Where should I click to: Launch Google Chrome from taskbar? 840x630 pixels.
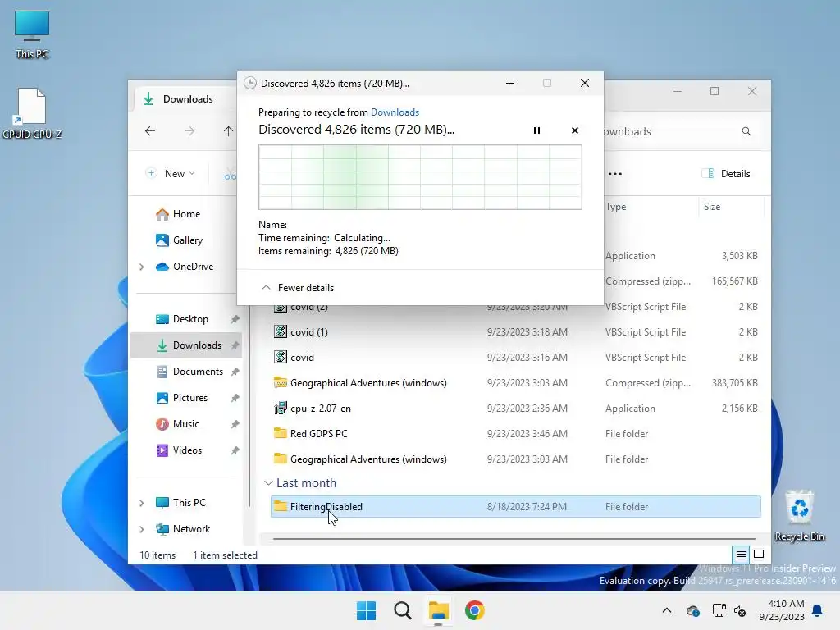(x=475, y=610)
